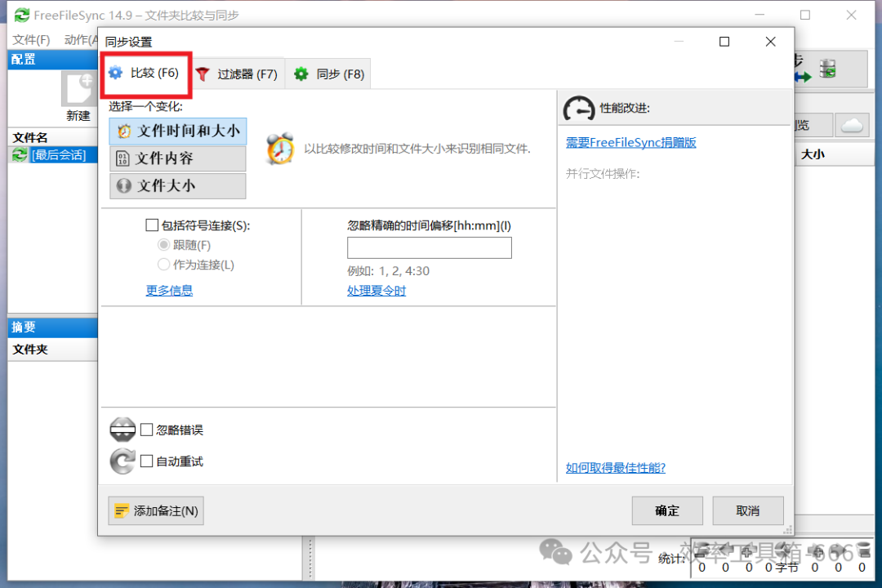
Task: Enable the 忽略错误 checkbox
Action: pyautogui.click(x=147, y=430)
